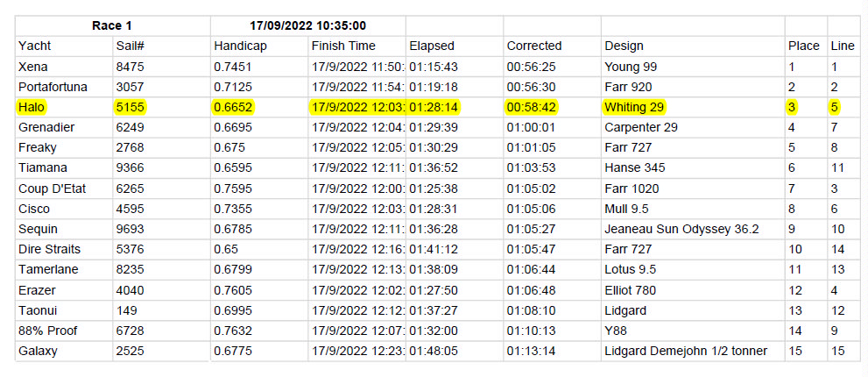
Task: Select the Lidgard Demejohn 1/2 tonner cell
Action: pos(686,351)
